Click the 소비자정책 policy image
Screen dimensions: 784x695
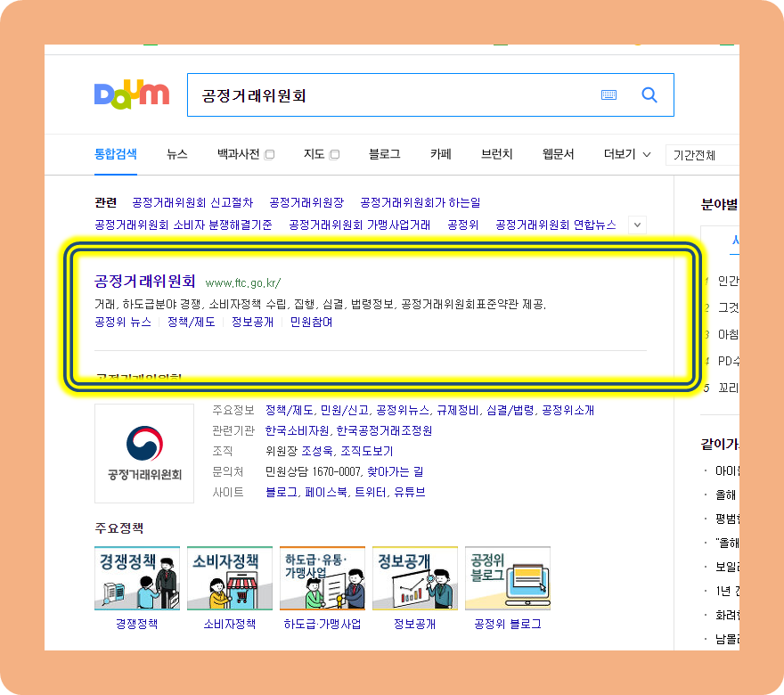coord(230,578)
